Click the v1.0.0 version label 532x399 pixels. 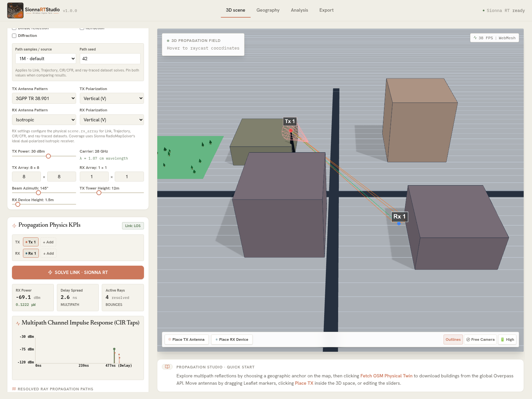click(x=70, y=11)
